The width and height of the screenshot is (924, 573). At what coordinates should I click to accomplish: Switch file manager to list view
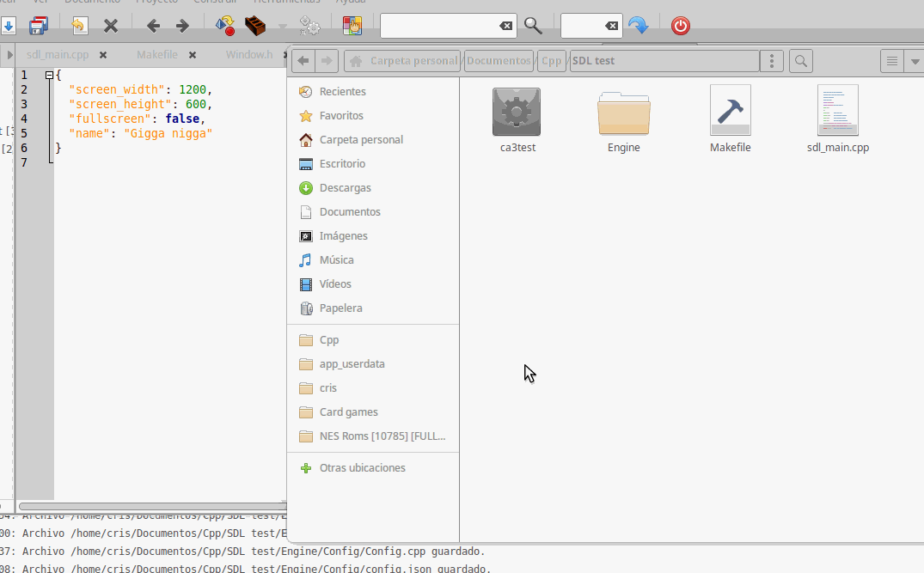[x=892, y=61]
